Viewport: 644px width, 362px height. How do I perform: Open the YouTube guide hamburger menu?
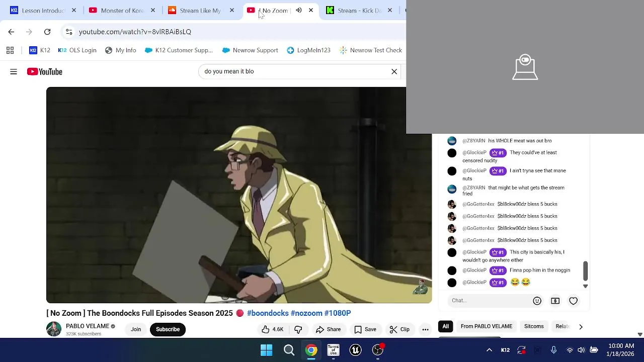coord(14,72)
